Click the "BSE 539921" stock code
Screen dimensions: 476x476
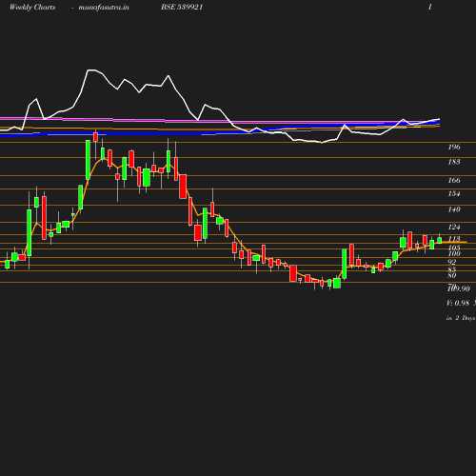tap(182, 7)
